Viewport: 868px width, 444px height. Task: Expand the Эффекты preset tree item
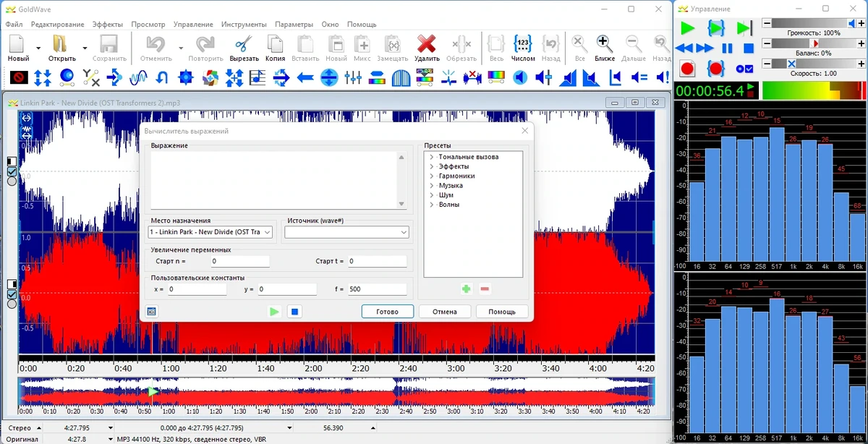(x=431, y=166)
